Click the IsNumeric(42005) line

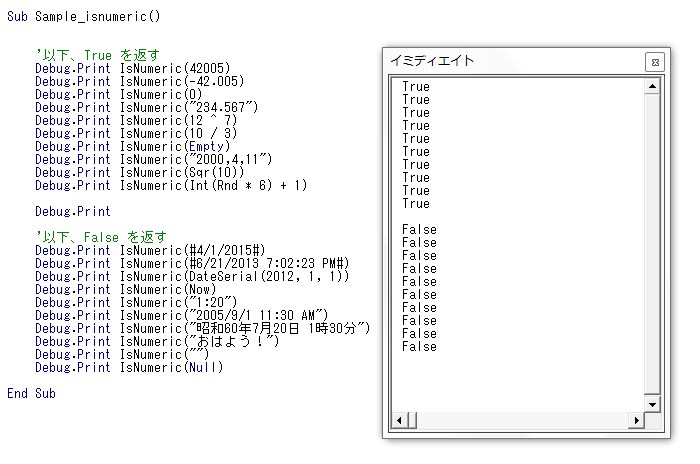(x=133, y=68)
